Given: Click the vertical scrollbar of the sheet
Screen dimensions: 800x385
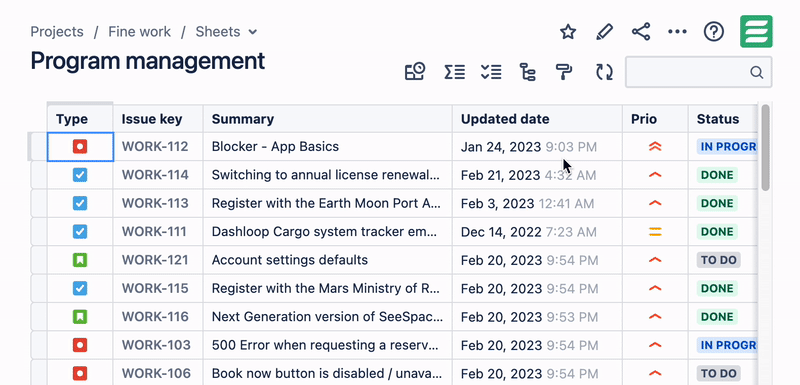Looking at the screenshot, I should tap(765, 147).
